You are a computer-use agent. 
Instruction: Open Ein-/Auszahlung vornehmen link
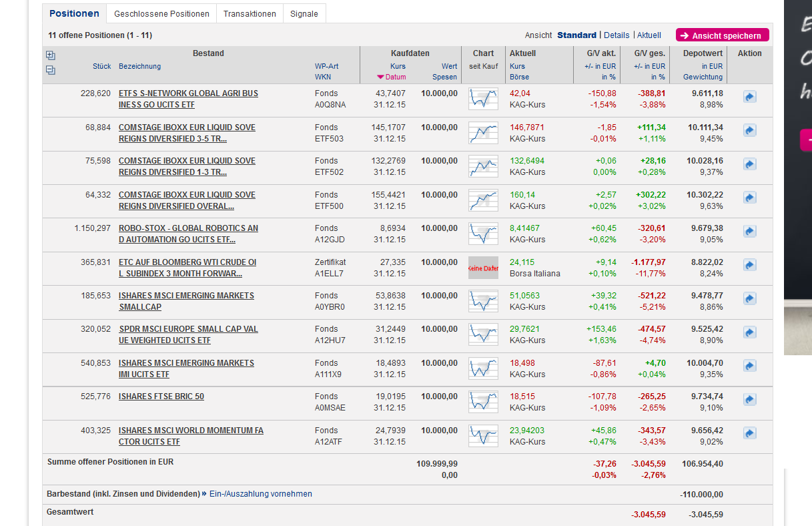click(x=261, y=494)
